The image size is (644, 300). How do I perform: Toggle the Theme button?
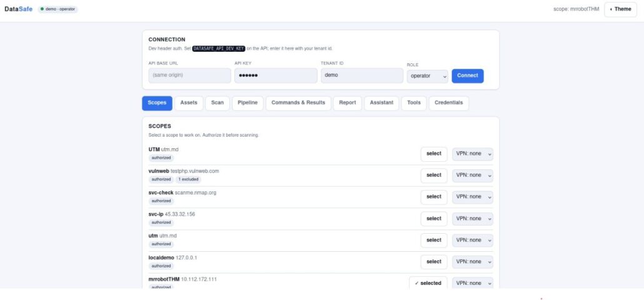pyautogui.click(x=620, y=9)
